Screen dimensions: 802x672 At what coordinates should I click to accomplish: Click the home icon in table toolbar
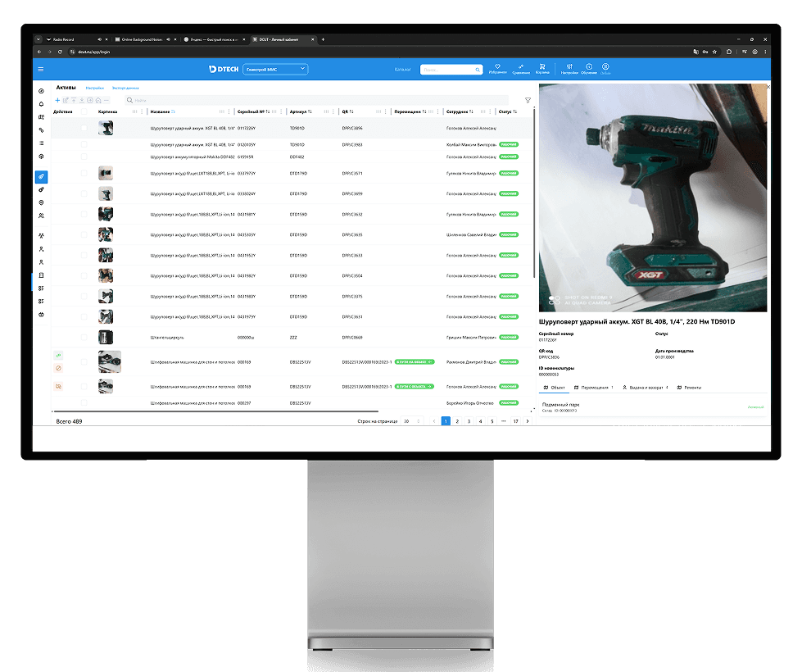(98, 100)
